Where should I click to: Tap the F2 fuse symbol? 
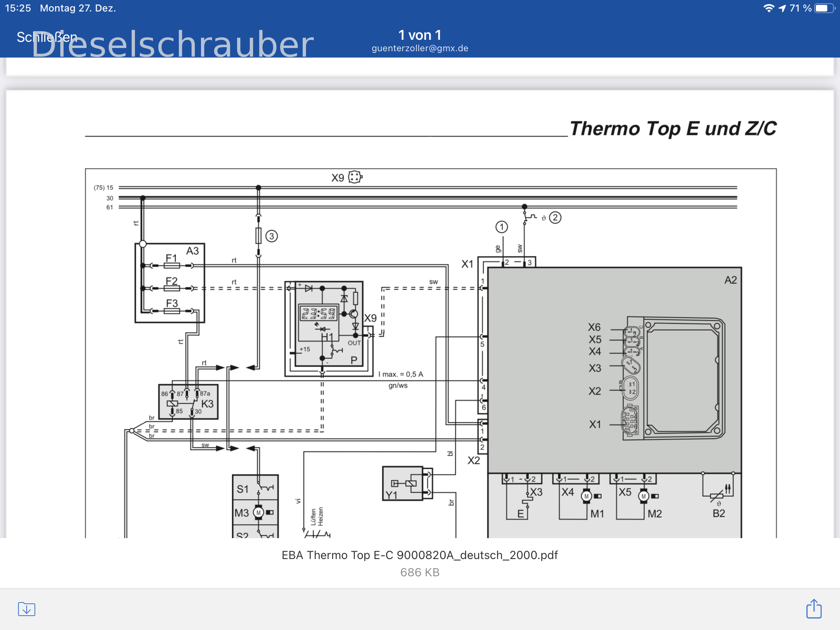(x=171, y=288)
